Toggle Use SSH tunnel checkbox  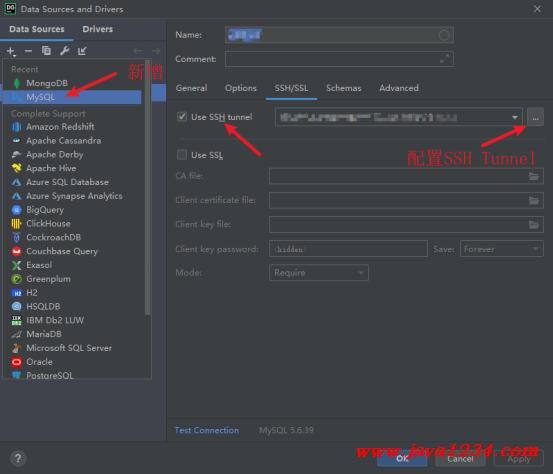coord(182,117)
